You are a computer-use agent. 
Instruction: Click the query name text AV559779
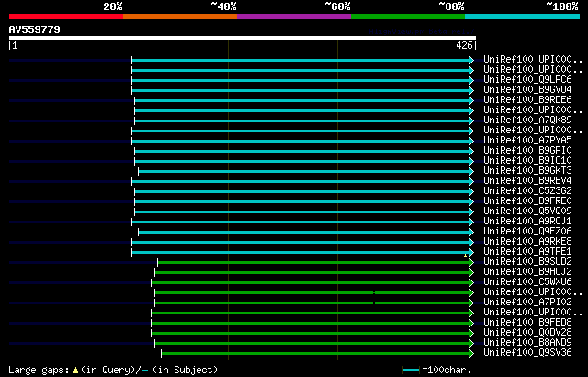(35, 29)
